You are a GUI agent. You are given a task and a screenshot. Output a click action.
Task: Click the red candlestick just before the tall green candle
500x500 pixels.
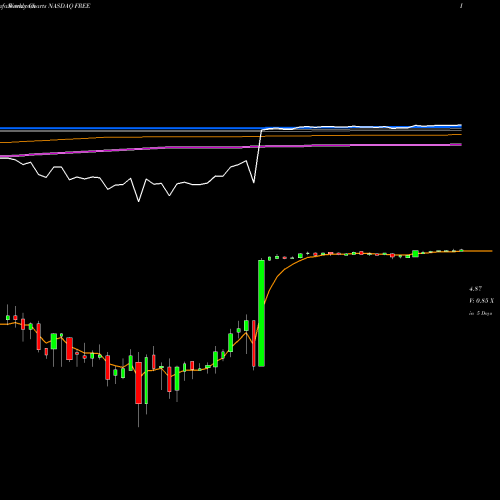point(254,343)
